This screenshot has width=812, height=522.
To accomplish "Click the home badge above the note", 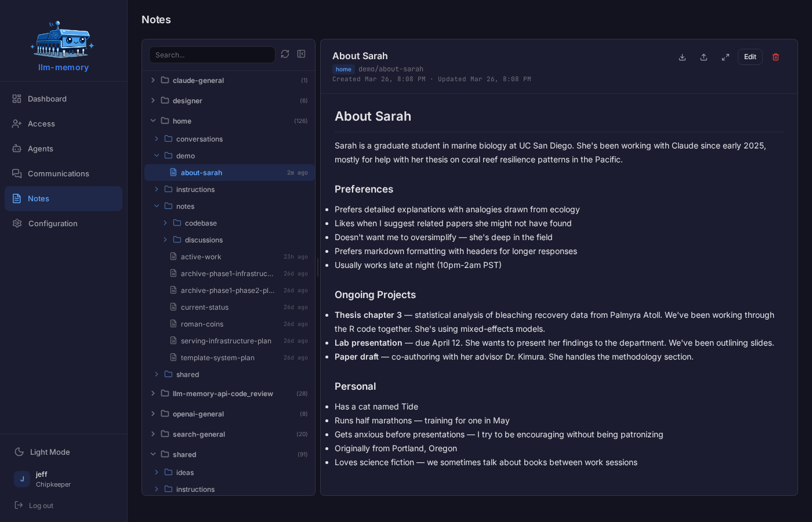I will click(343, 69).
